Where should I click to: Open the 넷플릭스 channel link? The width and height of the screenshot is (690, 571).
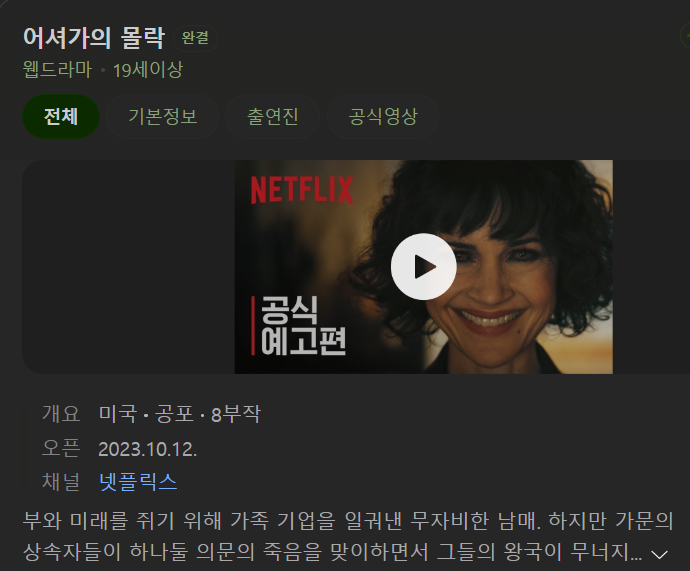point(138,481)
